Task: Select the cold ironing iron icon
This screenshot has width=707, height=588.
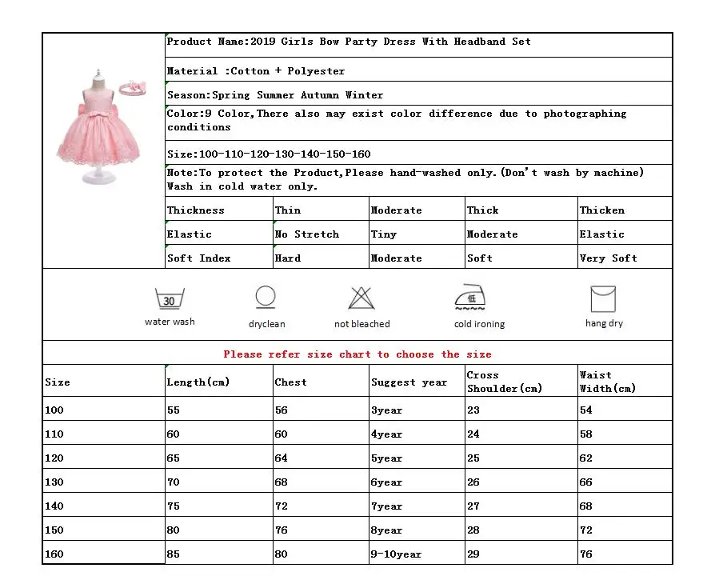Action: click(x=469, y=297)
